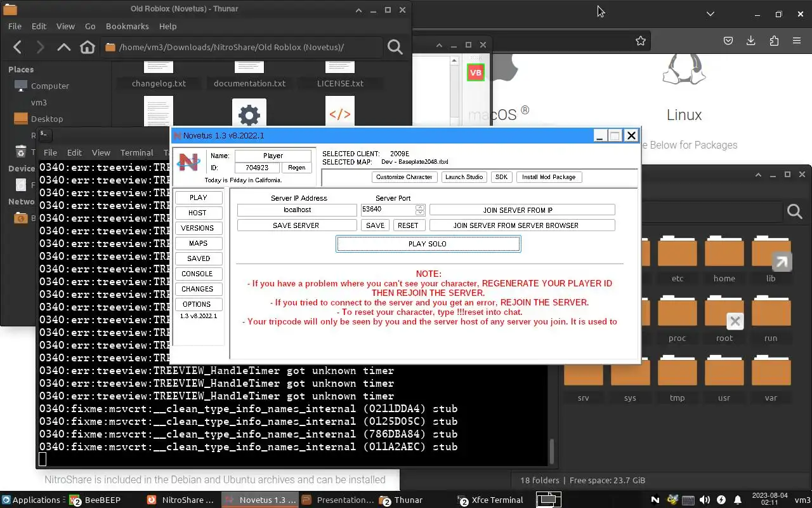The image size is (812, 508).
Task: Click the Launch Studio button
Action: point(464,177)
